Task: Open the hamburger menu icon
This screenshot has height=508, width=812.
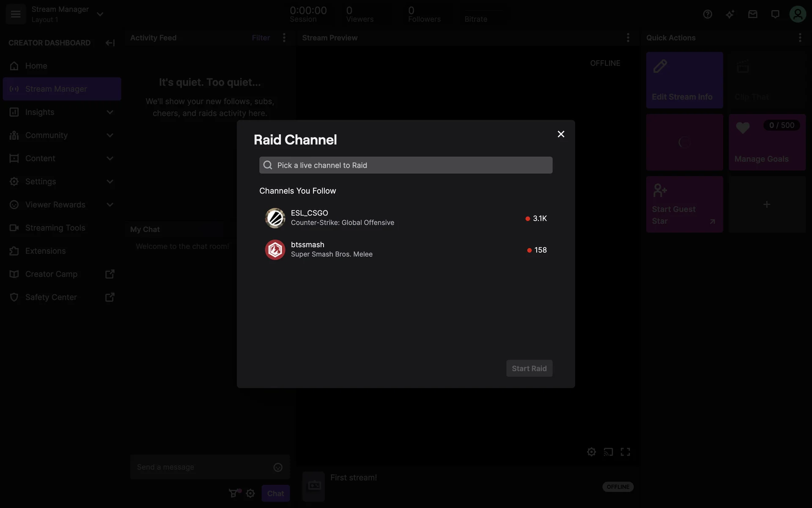Action: pyautogui.click(x=16, y=14)
